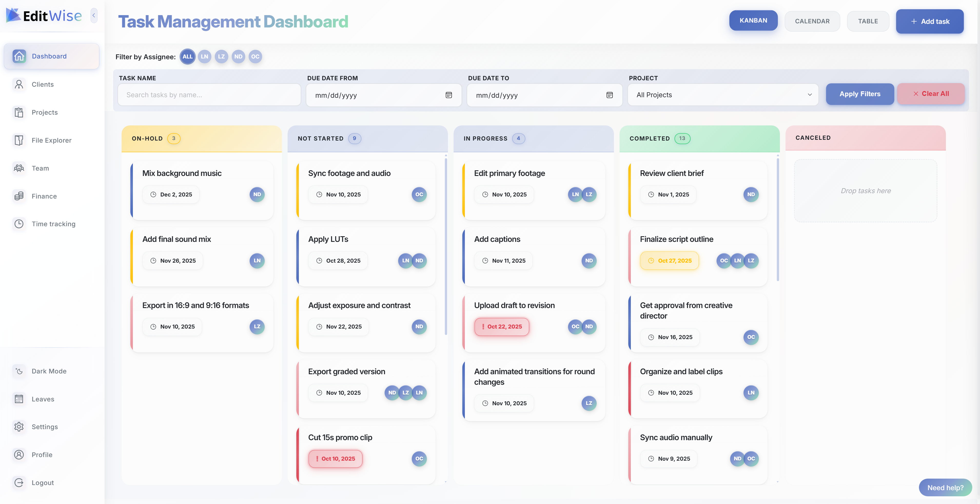Image resolution: width=980 pixels, height=504 pixels.
Task: Open the All Projects dropdown
Action: click(x=722, y=95)
